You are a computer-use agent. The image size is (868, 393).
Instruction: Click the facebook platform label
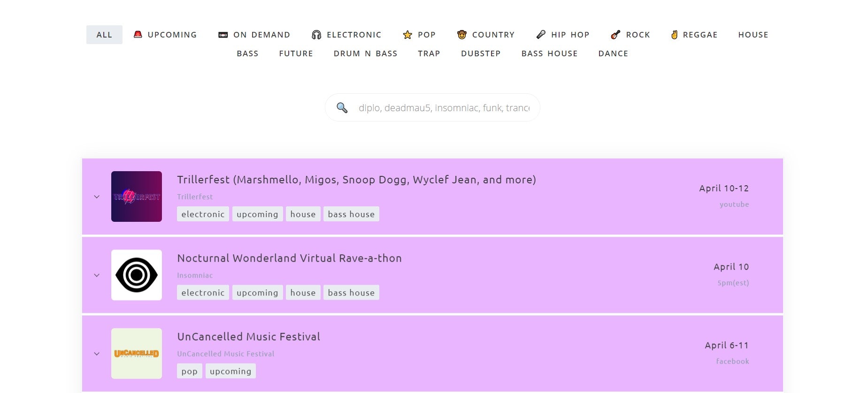(x=732, y=361)
